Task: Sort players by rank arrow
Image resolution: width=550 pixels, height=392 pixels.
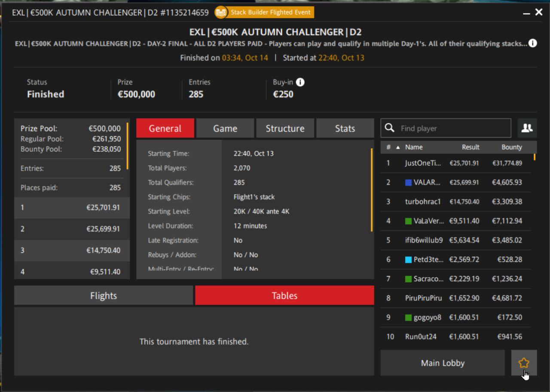Action: point(398,147)
